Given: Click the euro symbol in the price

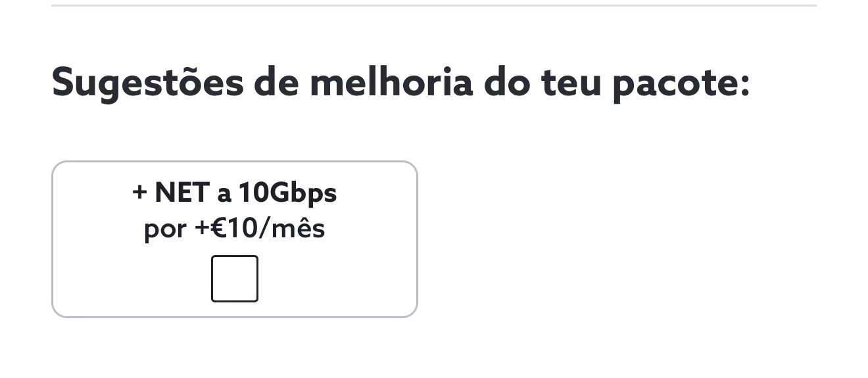Looking at the screenshot, I should [219, 229].
